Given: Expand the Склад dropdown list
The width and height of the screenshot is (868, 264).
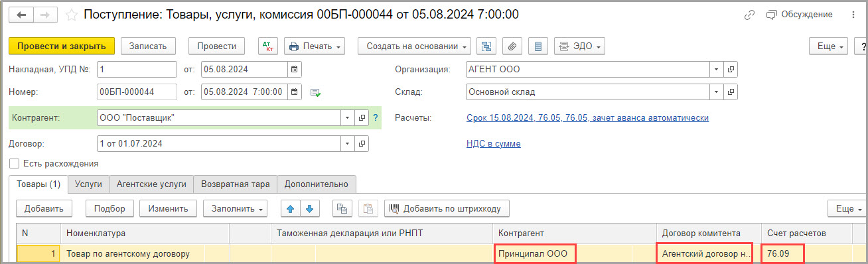Looking at the screenshot, I should point(717,92).
